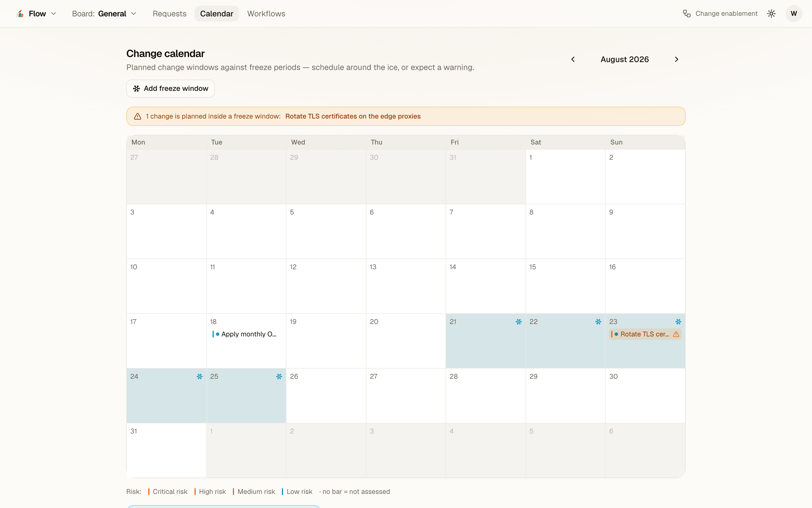The height and width of the screenshot is (508, 812).
Task: Click snowflake icon on August 24
Action: click(199, 377)
